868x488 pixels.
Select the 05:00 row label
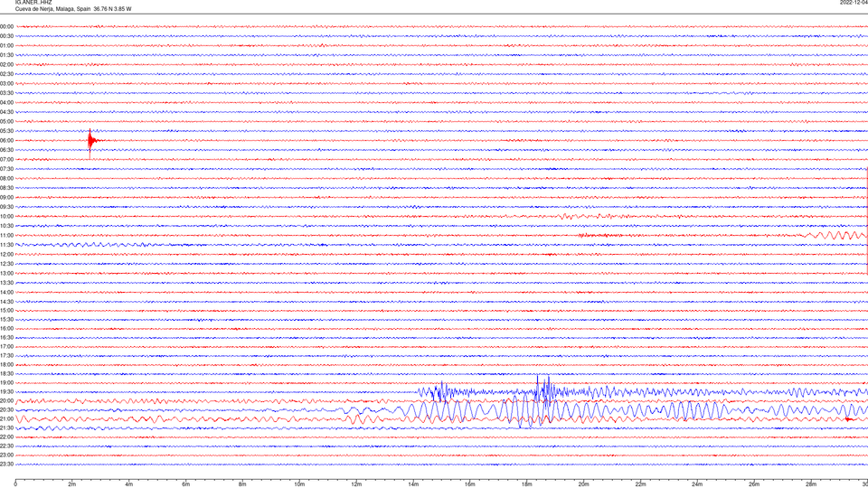[6, 121]
